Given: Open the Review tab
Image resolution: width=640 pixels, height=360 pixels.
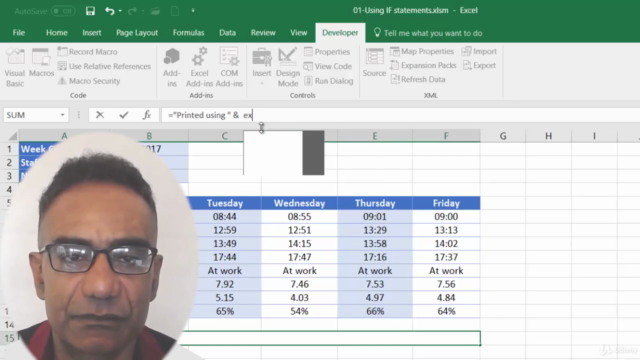Looking at the screenshot, I should pos(263,33).
